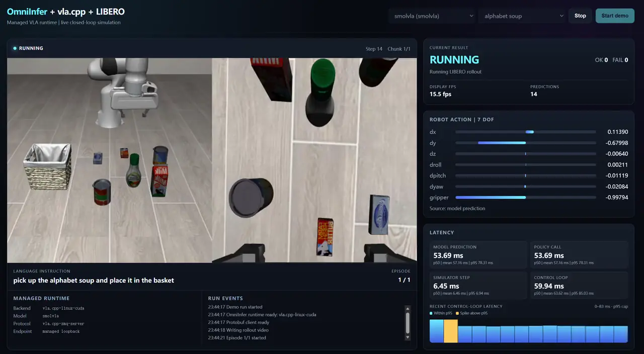The width and height of the screenshot is (644, 354).
Task: Click the dz action bar
Action: point(526,154)
